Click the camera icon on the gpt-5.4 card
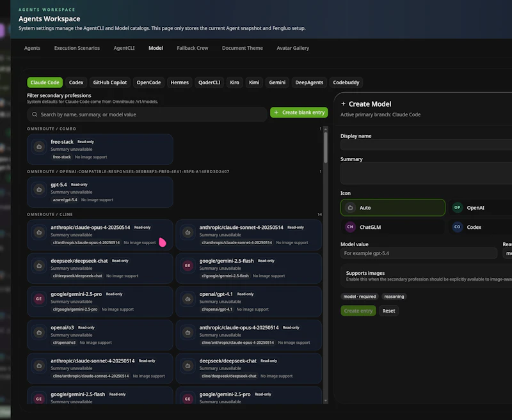Image resolution: width=512 pixels, height=420 pixels. tap(39, 190)
